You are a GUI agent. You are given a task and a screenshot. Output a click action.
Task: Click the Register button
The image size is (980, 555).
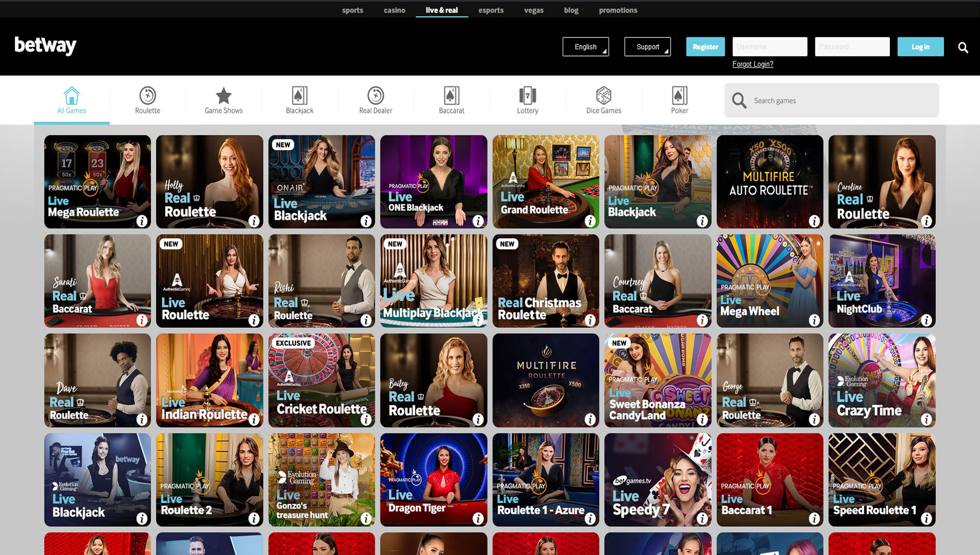click(x=705, y=46)
